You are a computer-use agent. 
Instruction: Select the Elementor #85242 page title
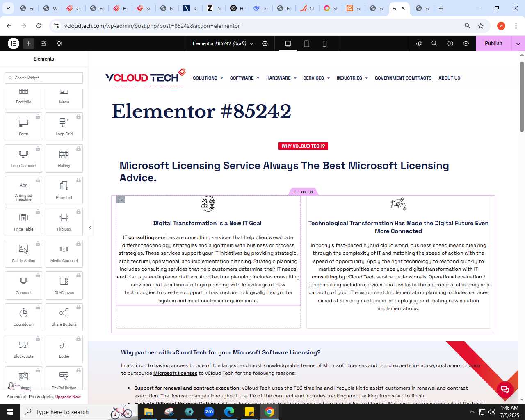tap(201, 111)
